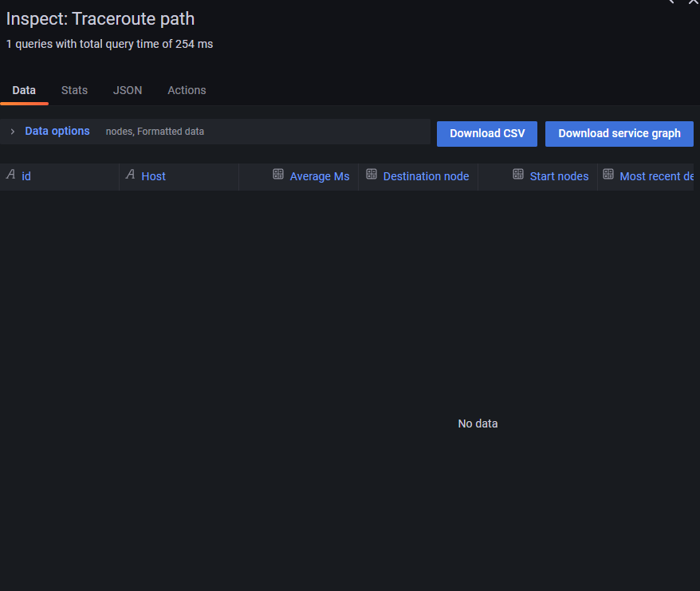This screenshot has width=700, height=591.
Task: Click the Download service graph button
Action: [x=619, y=133]
